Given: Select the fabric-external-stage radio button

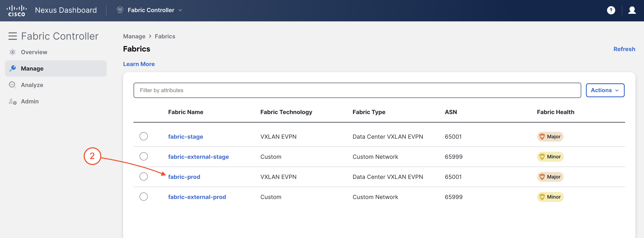Looking at the screenshot, I should (143, 157).
